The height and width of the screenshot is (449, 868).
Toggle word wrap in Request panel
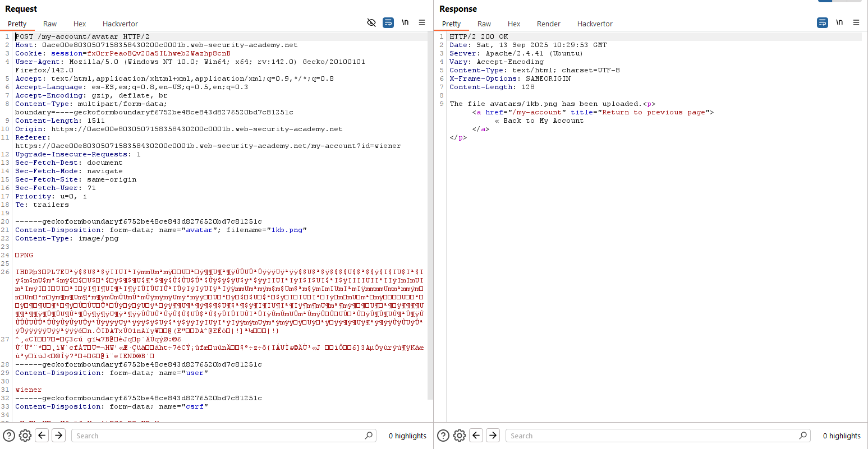388,23
